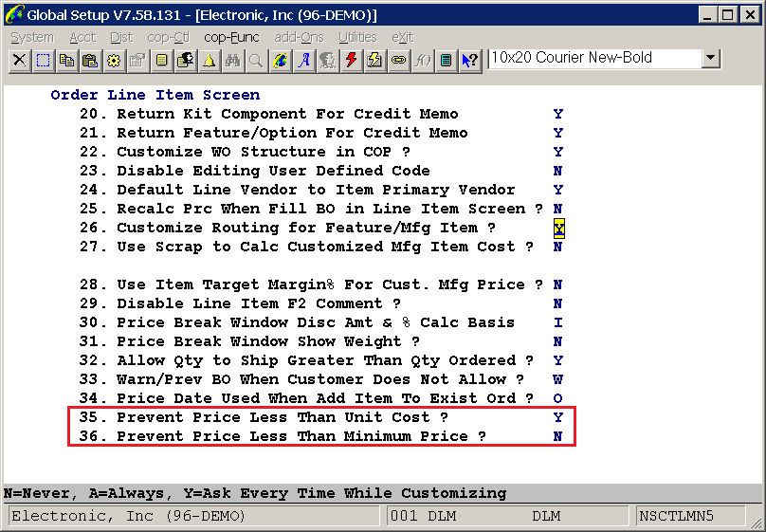766x532 pixels.
Task: Click the W value for Warn/Prev BO
Action: point(557,379)
